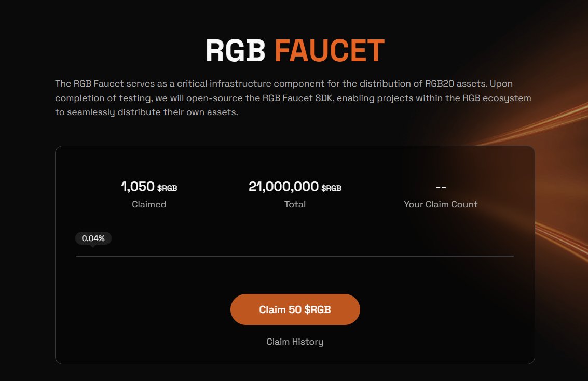This screenshot has width=588, height=381.
Task: Click the Total label
Action: coord(295,204)
